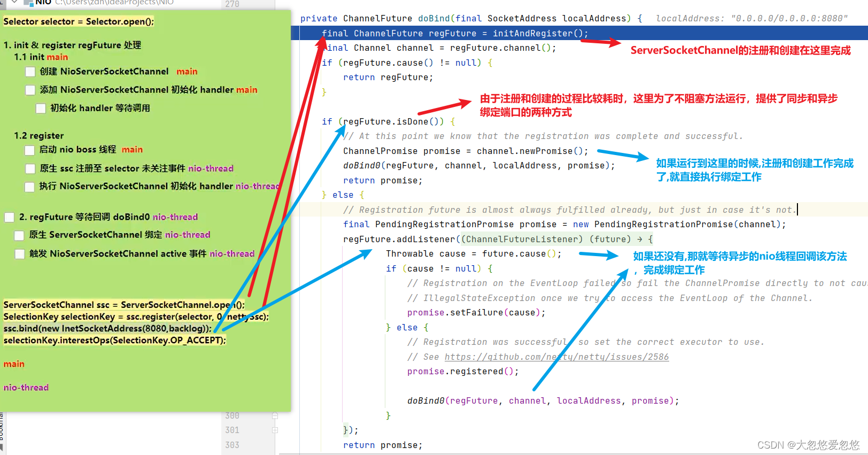Check '原生 ServerSocketChannel 绑定' checkbox
The width and height of the screenshot is (868, 455).
pos(19,235)
